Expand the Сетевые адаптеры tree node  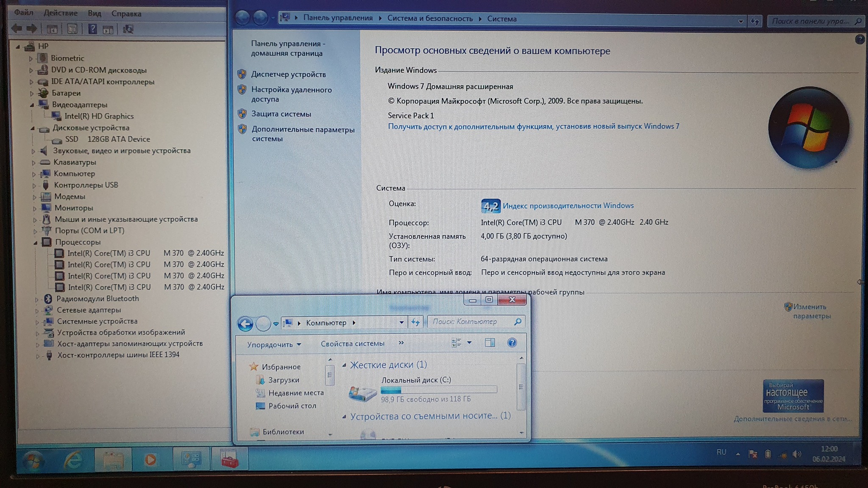tap(37, 311)
